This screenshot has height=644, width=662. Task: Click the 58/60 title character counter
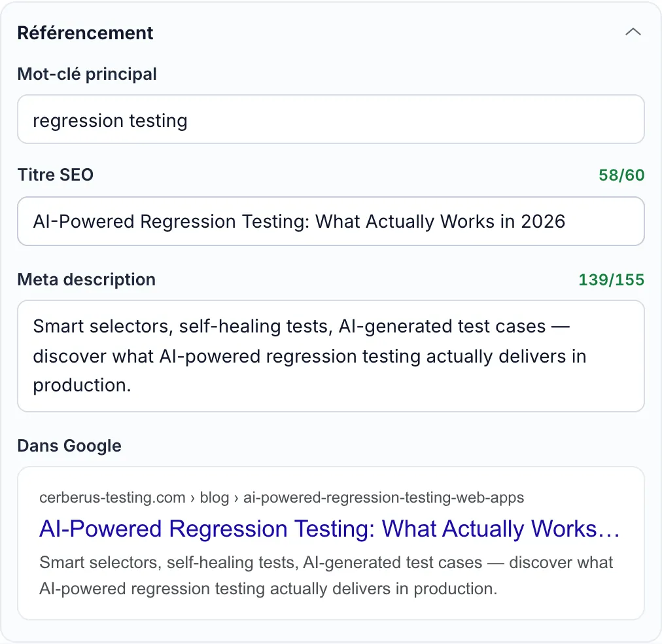[621, 175]
